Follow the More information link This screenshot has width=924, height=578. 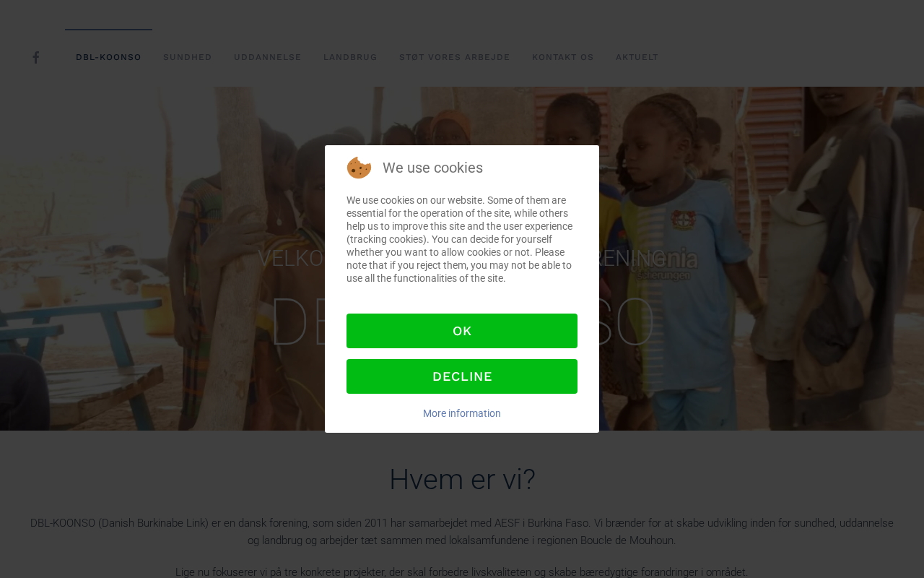(462, 413)
